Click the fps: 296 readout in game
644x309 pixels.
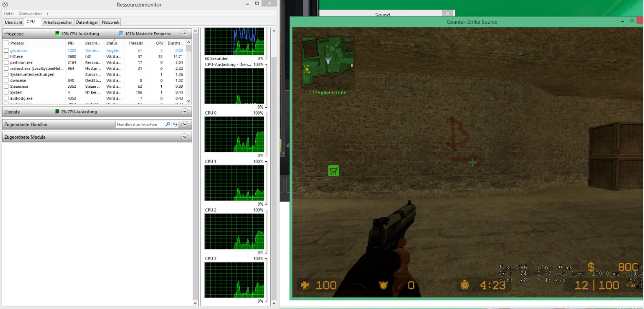click(513, 267)
